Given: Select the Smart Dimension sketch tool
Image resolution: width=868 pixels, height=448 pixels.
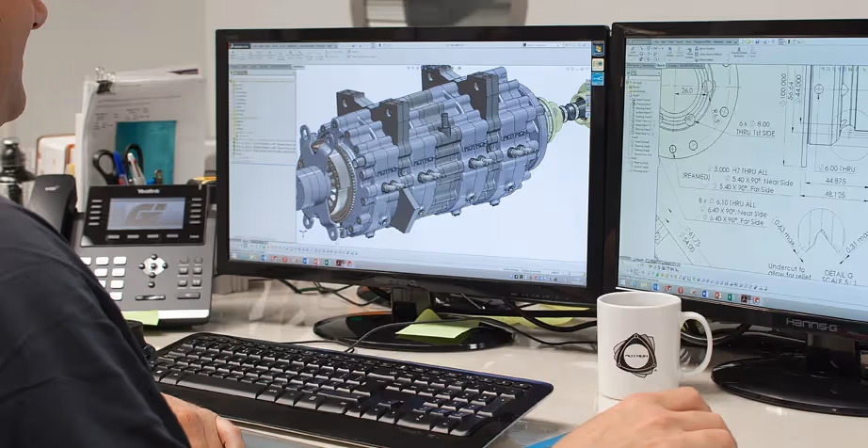Looking at the screenshot, I should point(633,52).
